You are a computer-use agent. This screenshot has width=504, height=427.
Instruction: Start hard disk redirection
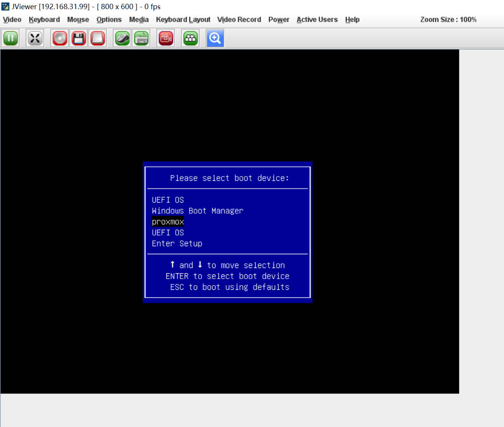[x=98, y=38]
